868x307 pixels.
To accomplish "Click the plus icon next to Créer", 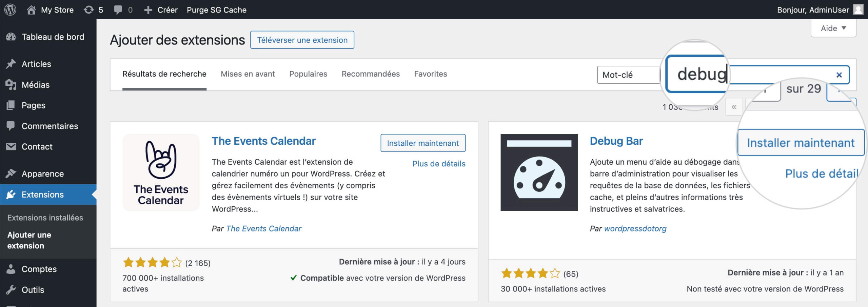I will (x=148, y=10).
